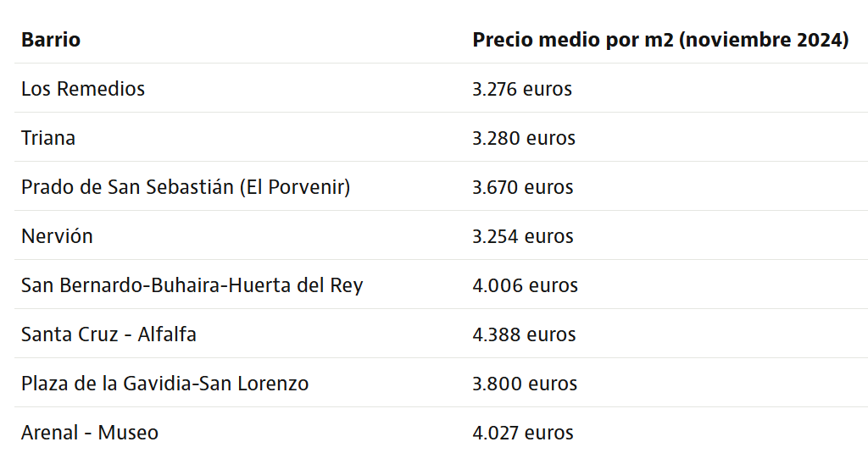This screenshot has width=868, height=453.
Task: Select the Triana neighborhood cell
Action: (48, 138)
